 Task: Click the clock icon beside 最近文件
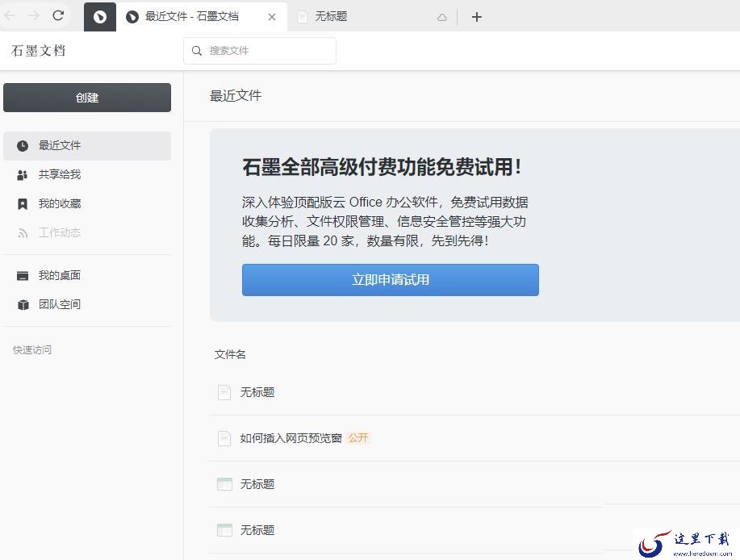click(x=22, y=146)
